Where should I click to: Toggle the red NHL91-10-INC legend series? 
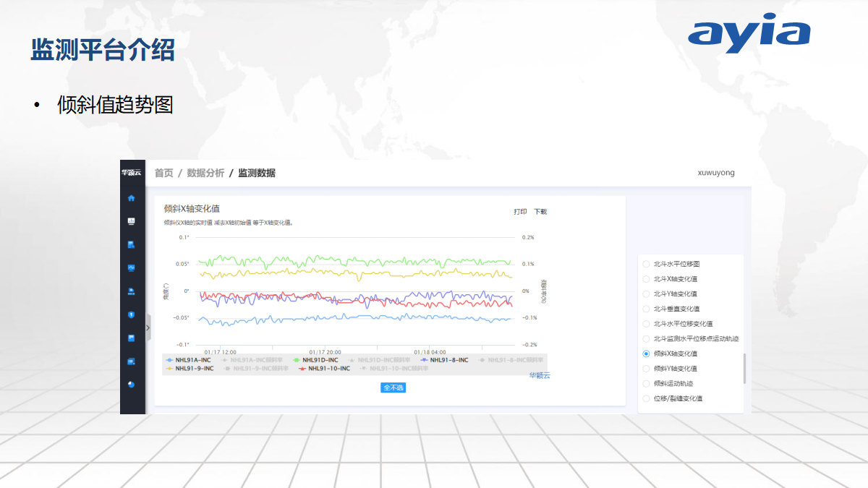click(x=324, y=368)
